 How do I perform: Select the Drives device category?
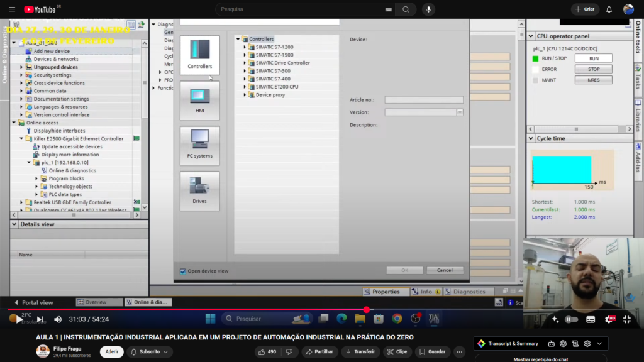coord(199,191)
